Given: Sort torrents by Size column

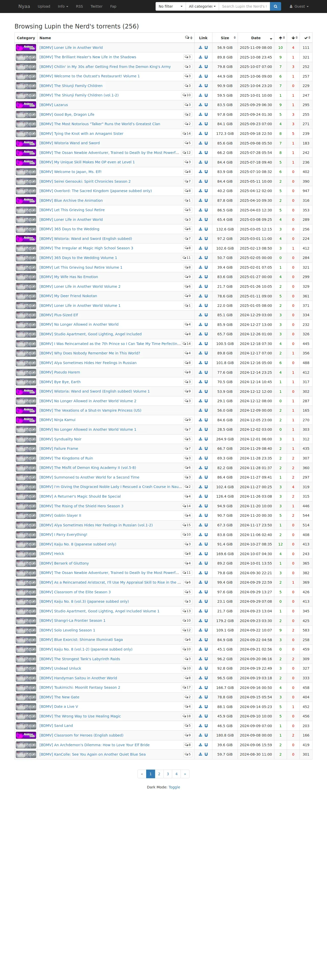Looking at the screenshot, I should [225, 38].
